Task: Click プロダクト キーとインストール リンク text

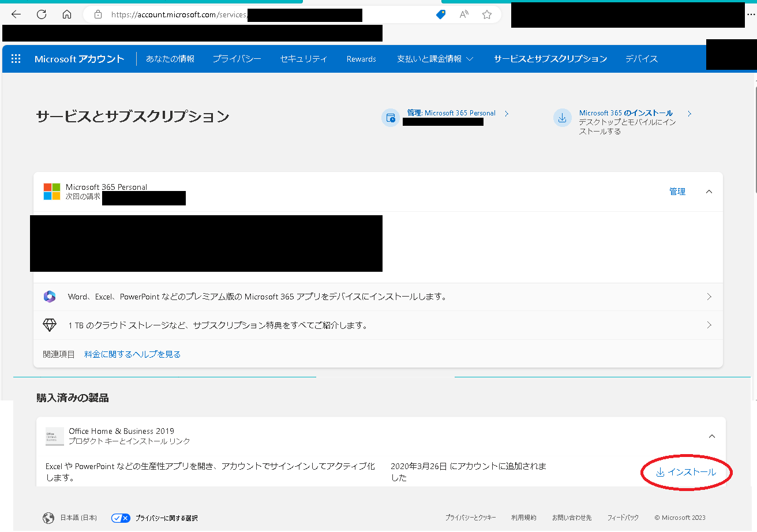Action: point(129,441)
